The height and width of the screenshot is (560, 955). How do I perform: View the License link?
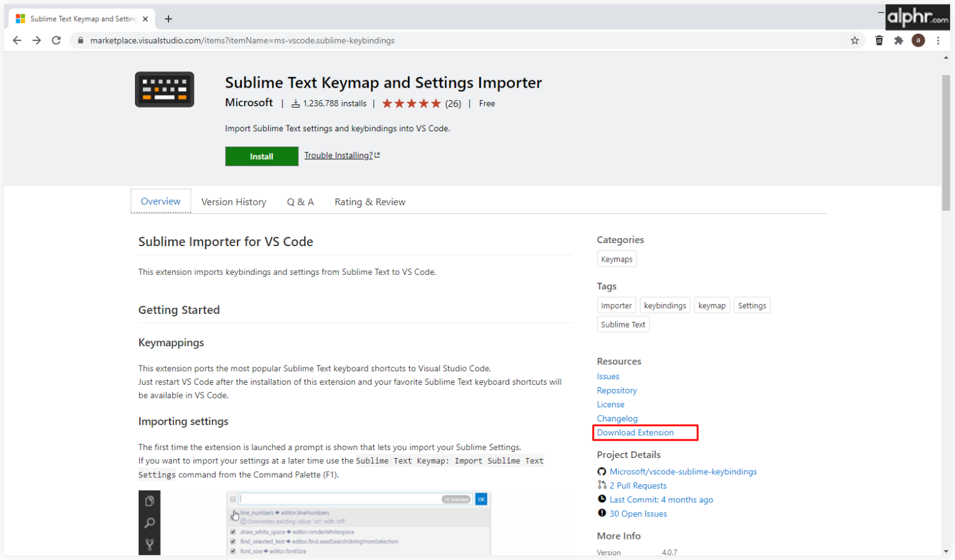(611, 405)
